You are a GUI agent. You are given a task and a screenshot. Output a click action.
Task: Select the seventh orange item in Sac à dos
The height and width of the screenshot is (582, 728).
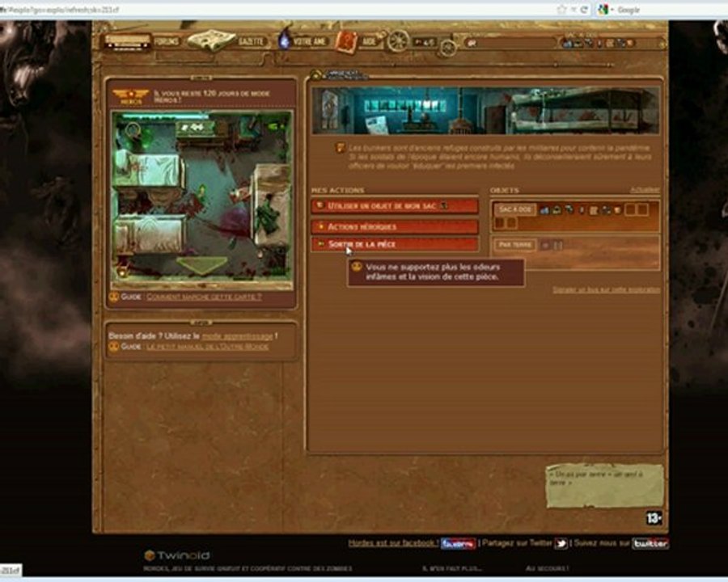(617, 210)
